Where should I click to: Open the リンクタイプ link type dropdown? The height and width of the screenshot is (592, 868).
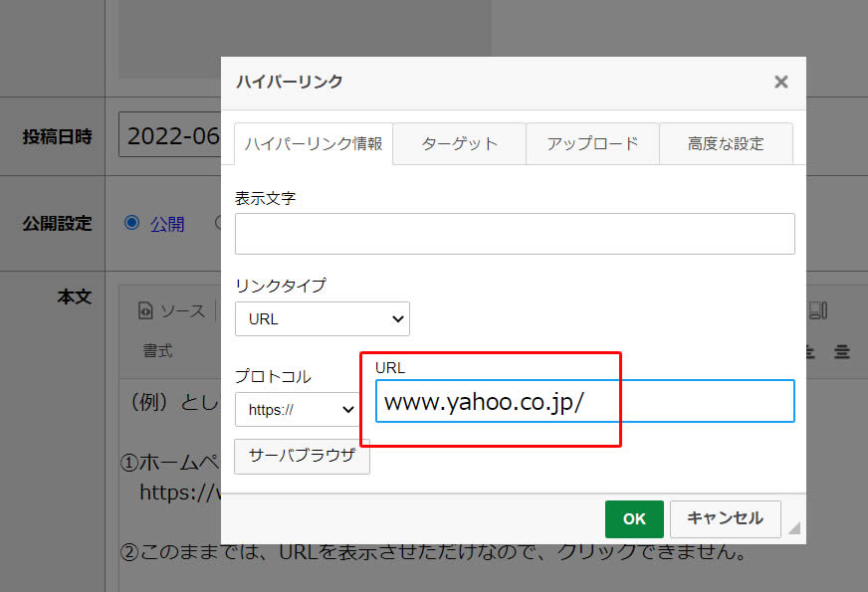[322, 318]
